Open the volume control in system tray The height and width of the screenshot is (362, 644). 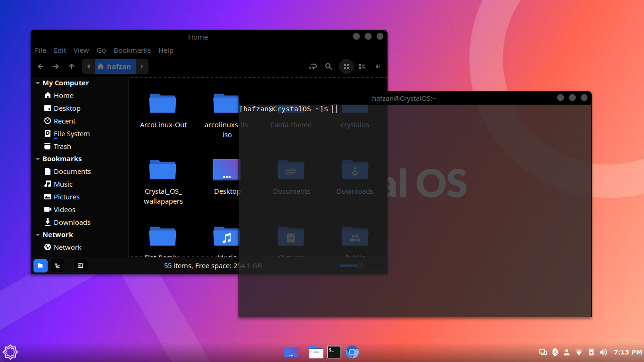603,352
